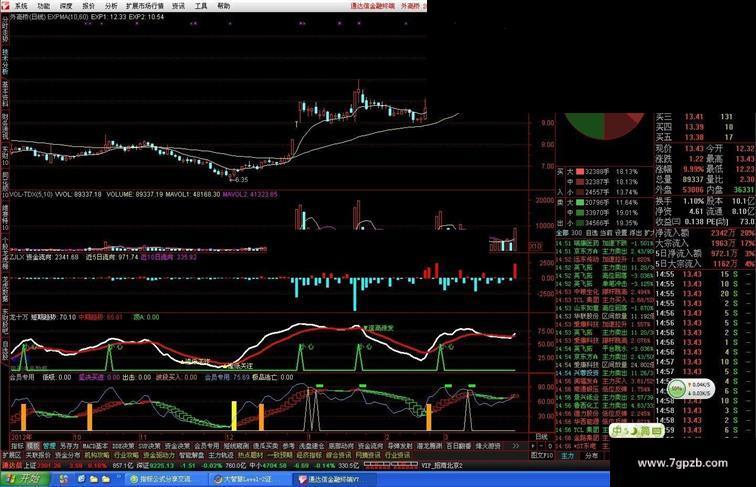
Task: Choose the MACD基本 indicator template
Action: (95, 446)
